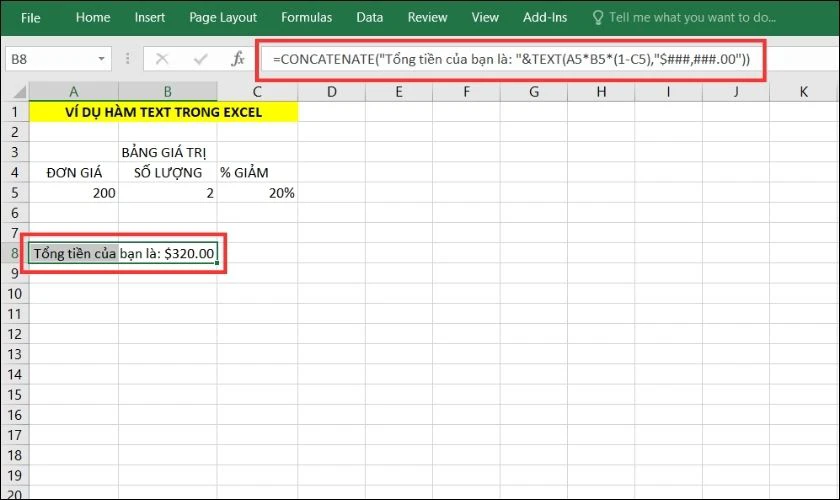Click the lightbulb Tell me icon
Screen dimensions: 840x500
[598, 18]
